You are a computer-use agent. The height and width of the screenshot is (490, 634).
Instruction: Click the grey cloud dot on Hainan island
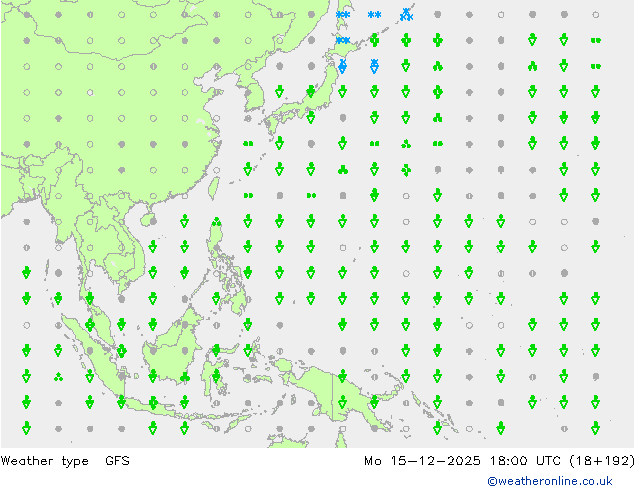click(x=153, y=222)
